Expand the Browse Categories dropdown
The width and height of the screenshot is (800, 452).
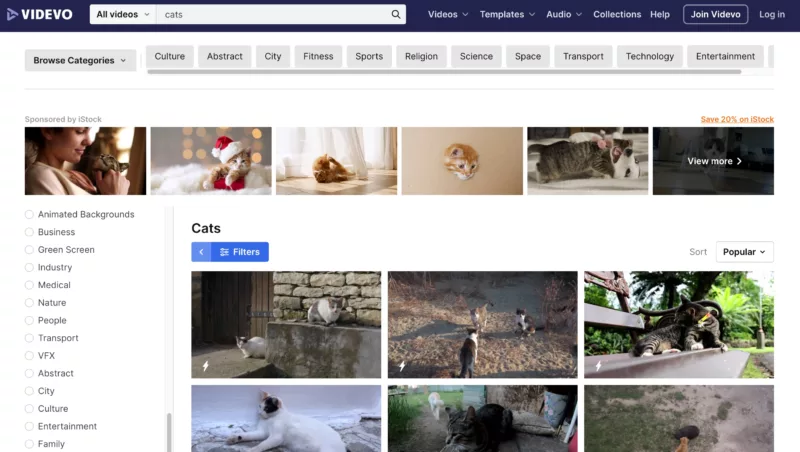coord(80,60)
